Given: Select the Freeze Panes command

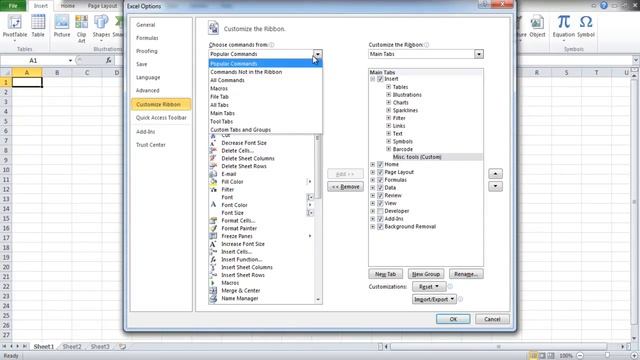Looking at the screenshot, I should [x=237, y=236].
